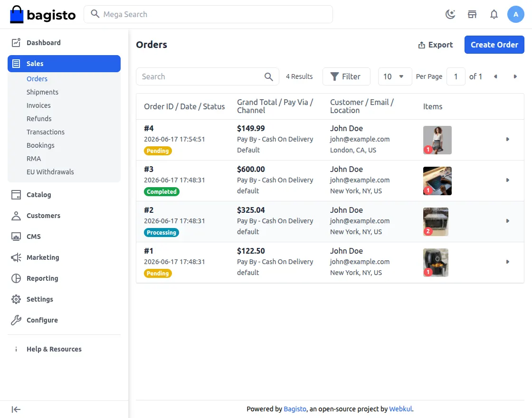
Task: Open EU Withdrawals submenu link
Action: [50, 172]
